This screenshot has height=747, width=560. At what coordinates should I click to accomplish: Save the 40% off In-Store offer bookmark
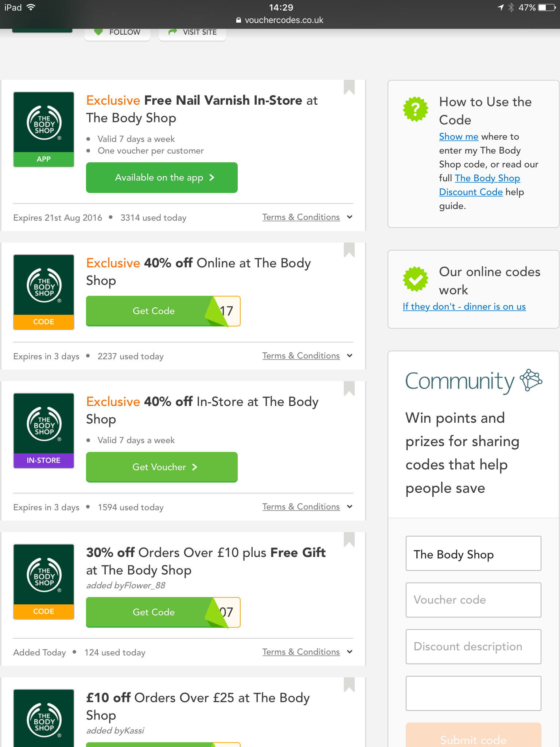point(349,388)
